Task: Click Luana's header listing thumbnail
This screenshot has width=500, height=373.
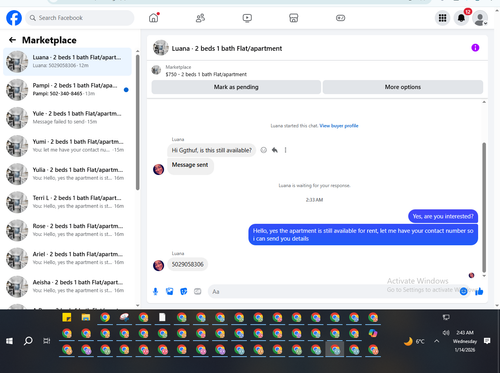Action: pos(161,48)
